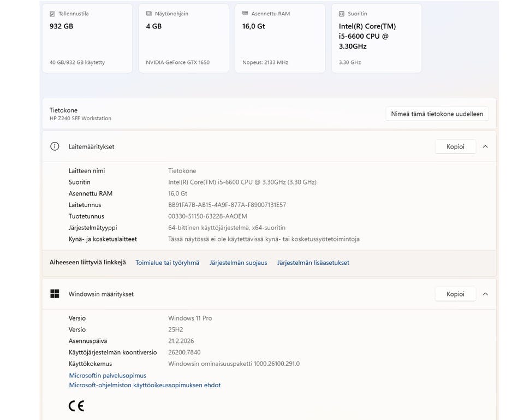Open Microsoftin palvelusopimus link
Viewport: 524px width, 420px height.
pyautogui.click(x=108, y=376)
